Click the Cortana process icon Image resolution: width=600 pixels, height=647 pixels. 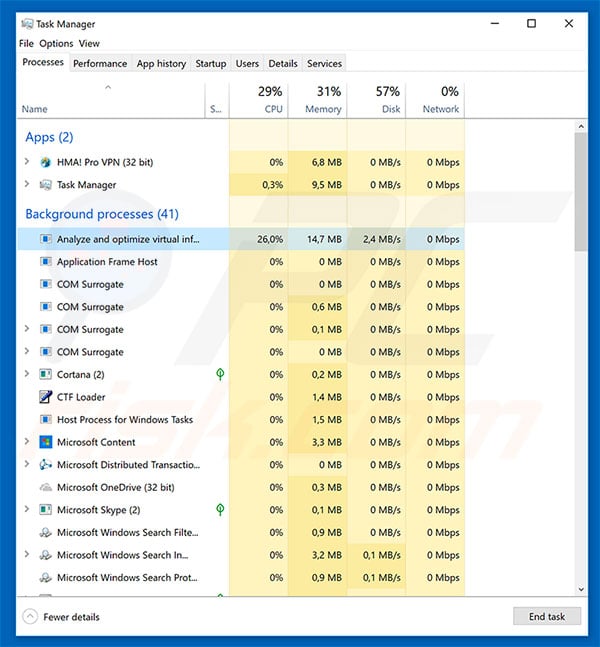point(45,375)
